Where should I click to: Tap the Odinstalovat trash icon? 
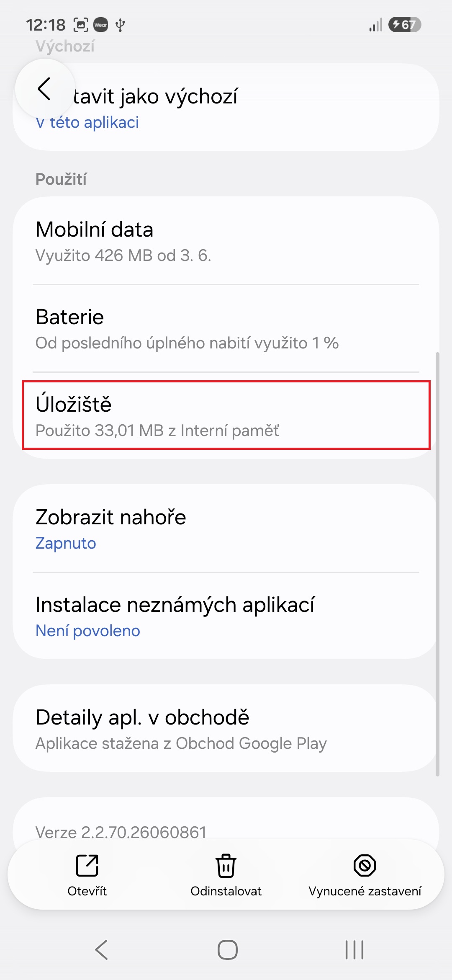226,865
